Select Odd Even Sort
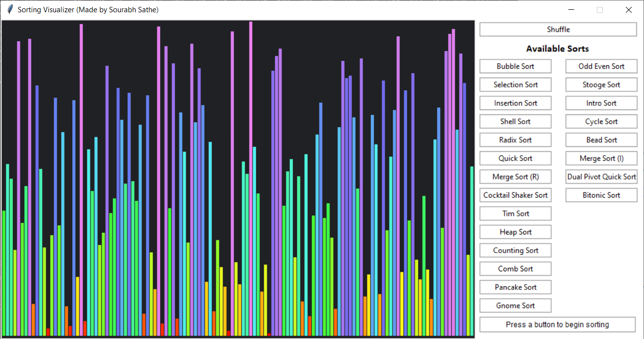The width and height of the screenshot is (644, 339). [x=601, y=66]
